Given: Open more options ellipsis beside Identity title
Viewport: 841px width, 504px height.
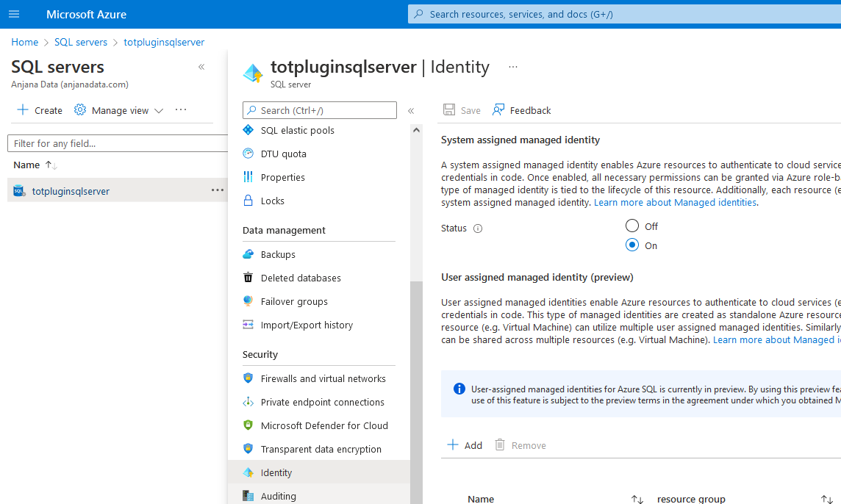Looking at the screenshot, I should coord(513,67).
